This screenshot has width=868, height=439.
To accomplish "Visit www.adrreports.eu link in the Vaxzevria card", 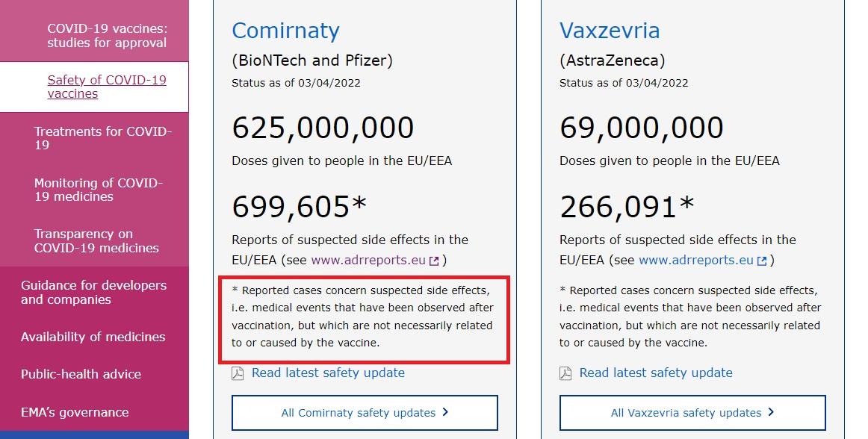I will 696,260.
